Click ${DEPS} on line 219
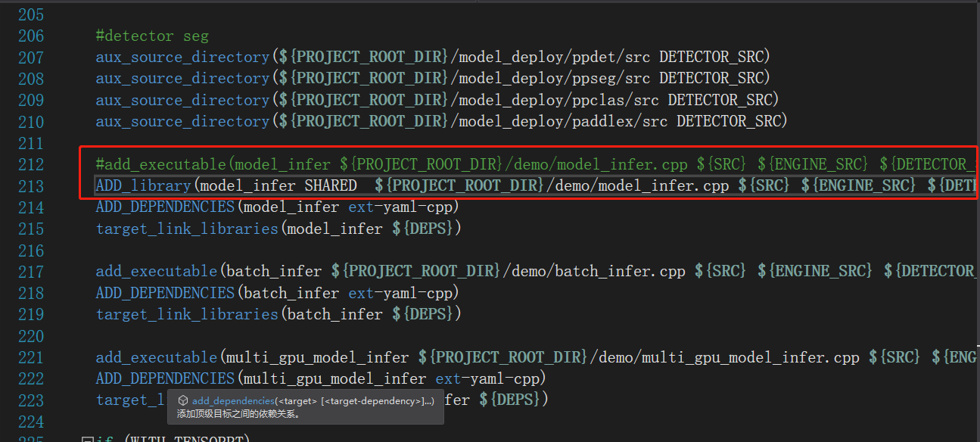This screenshot has width=980, height=442. tap(426, 314)
